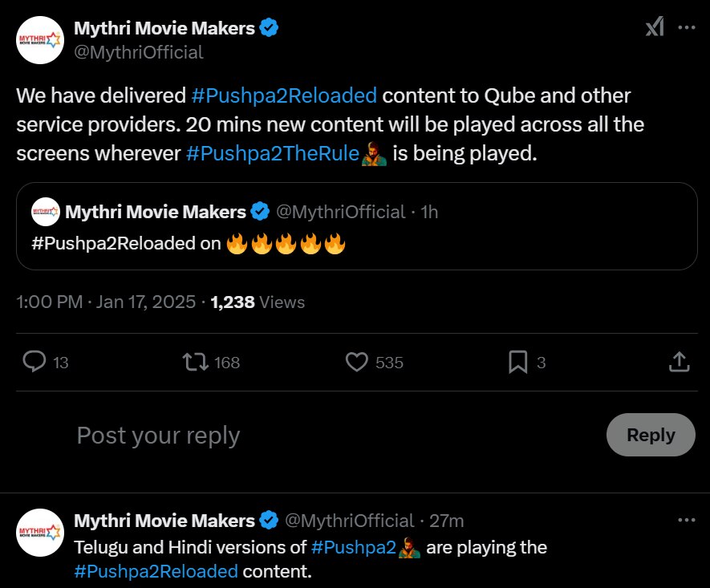Share the post via share icon

[x=679, y=363]
